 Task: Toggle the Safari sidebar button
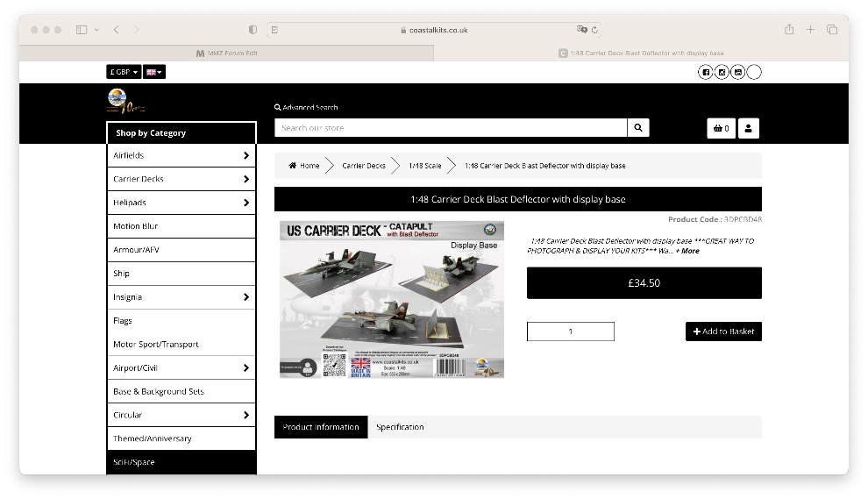82,29
